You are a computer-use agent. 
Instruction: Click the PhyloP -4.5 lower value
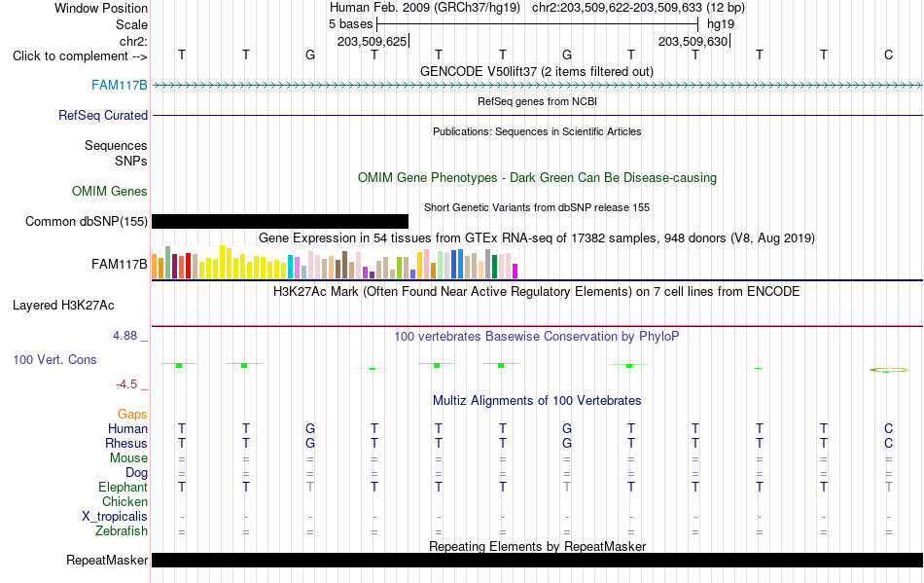pyautogui.click(x=126, y=384)
